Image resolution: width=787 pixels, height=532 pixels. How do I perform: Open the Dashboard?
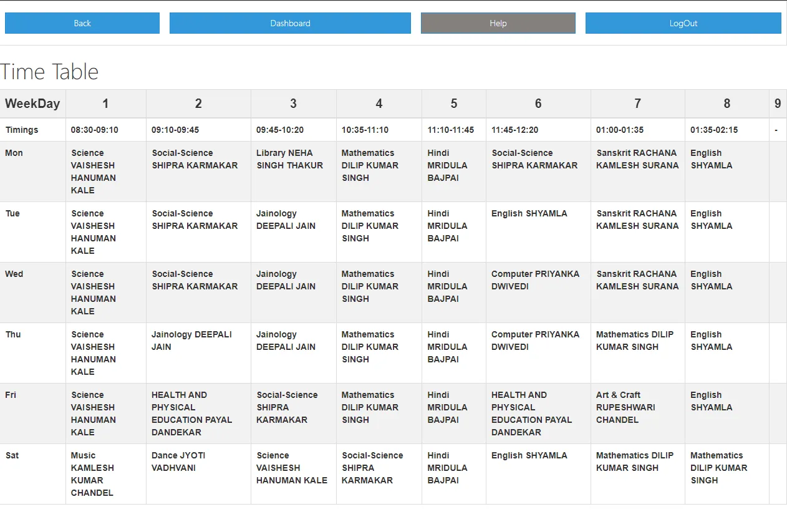(290, 23)
